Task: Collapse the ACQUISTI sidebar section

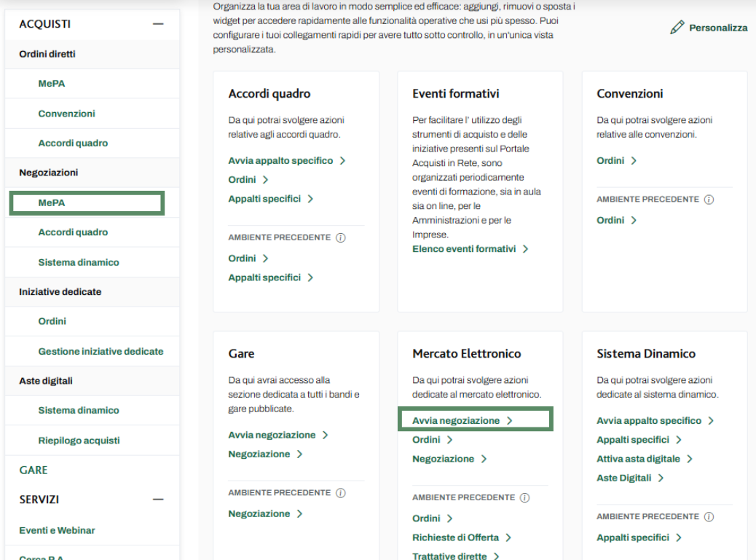Action: coord(158,24)
